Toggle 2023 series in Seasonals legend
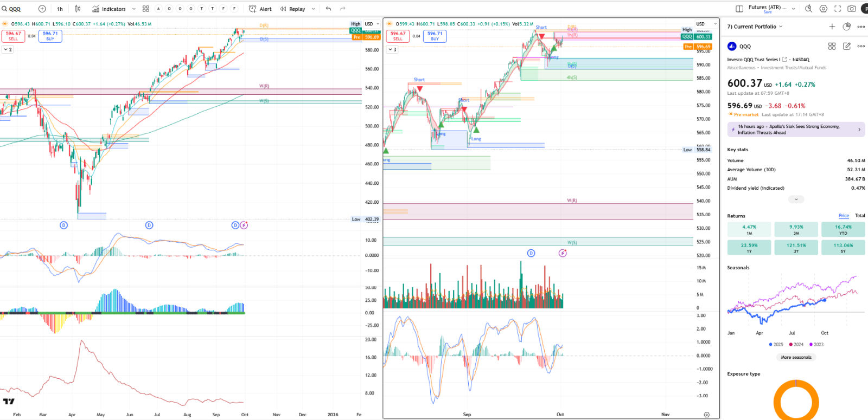Viewport: 868px width, 420px height. [x=816, y=345]
